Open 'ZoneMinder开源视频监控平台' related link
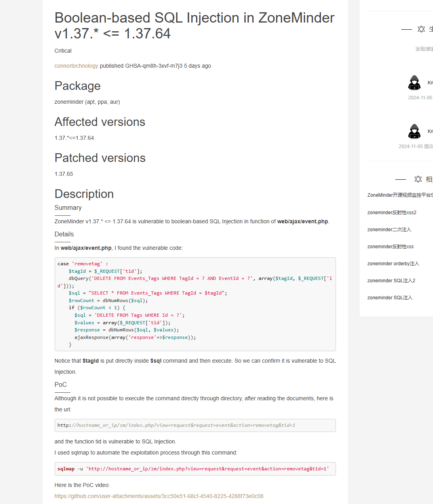This screenshot has height=504, width=433. tap(400, 195)
